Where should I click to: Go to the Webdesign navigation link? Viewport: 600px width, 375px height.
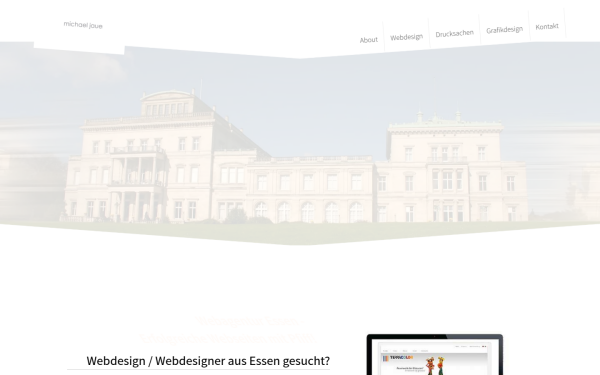[406, 37]
